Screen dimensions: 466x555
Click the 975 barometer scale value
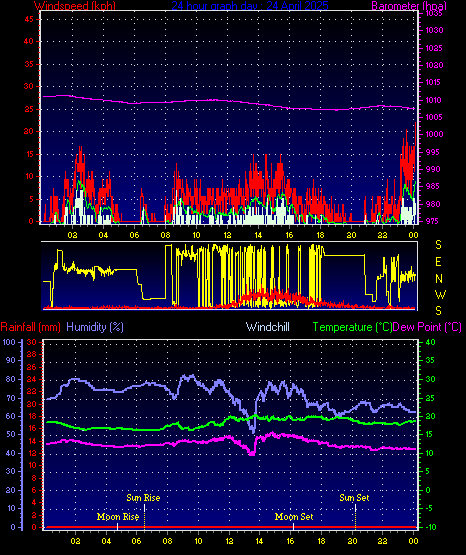[x=432, y=221]
